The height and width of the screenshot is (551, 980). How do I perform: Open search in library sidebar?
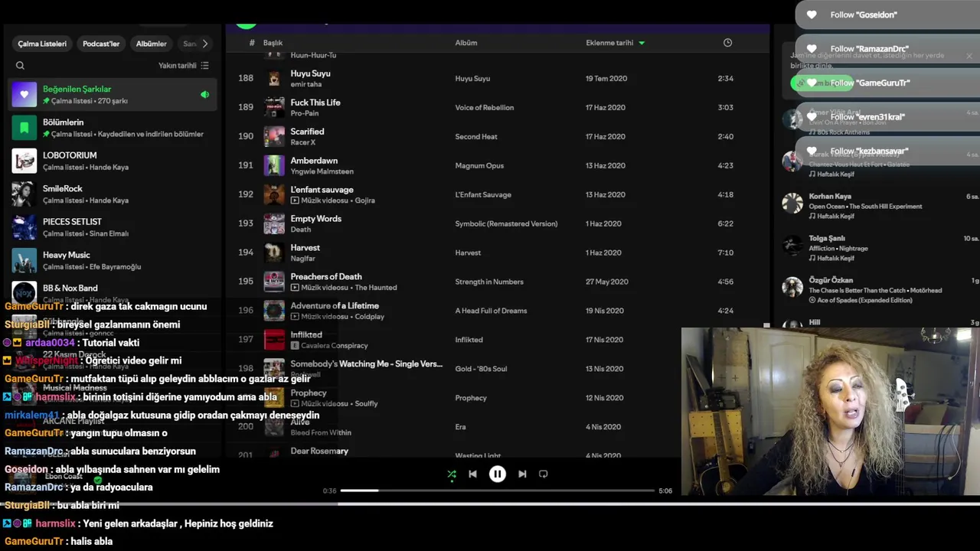pyautogui.click(x=21, y=66)
